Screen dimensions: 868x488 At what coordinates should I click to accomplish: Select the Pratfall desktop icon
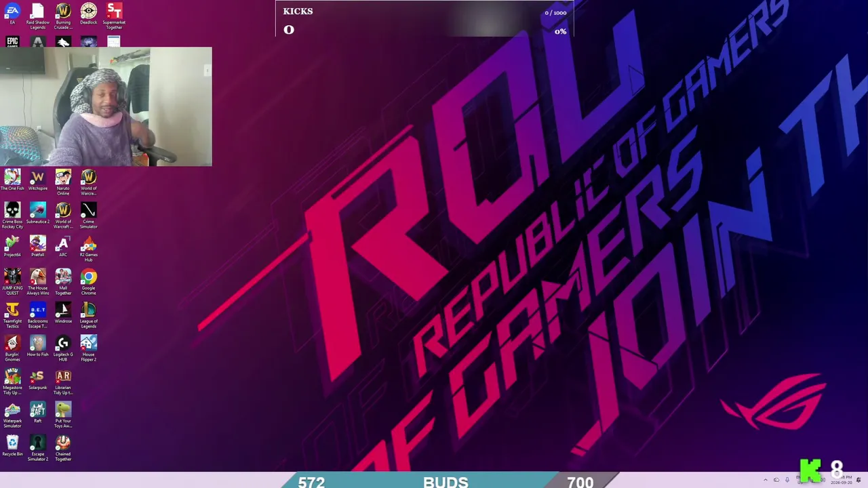click(37, 247)
